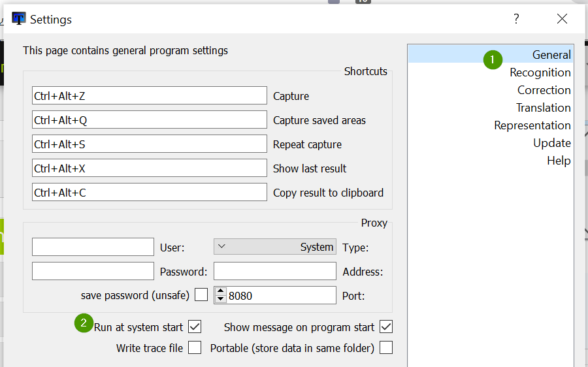Viewport: 588px width, 367px height.
Task: Increase the proxy port value
Action: click(x=221, y=291)
